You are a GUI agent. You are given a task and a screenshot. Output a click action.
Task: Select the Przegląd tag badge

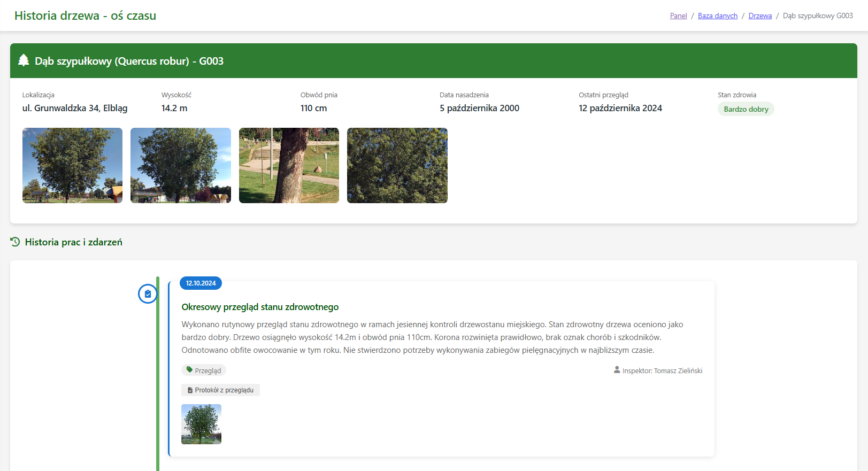204,370
